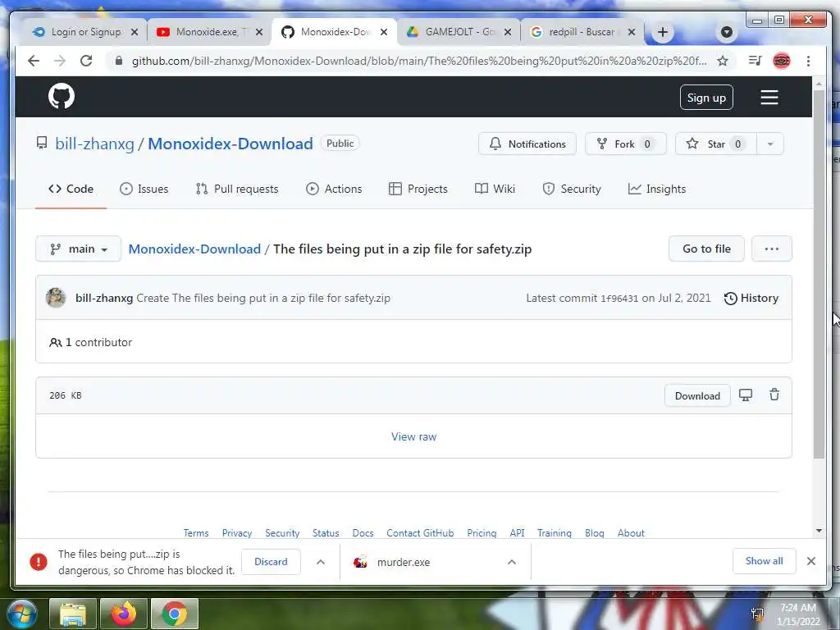Viewport: 840px width, 630px height.
Task: Open a new browser tab with plus
Action: (663, 32)
